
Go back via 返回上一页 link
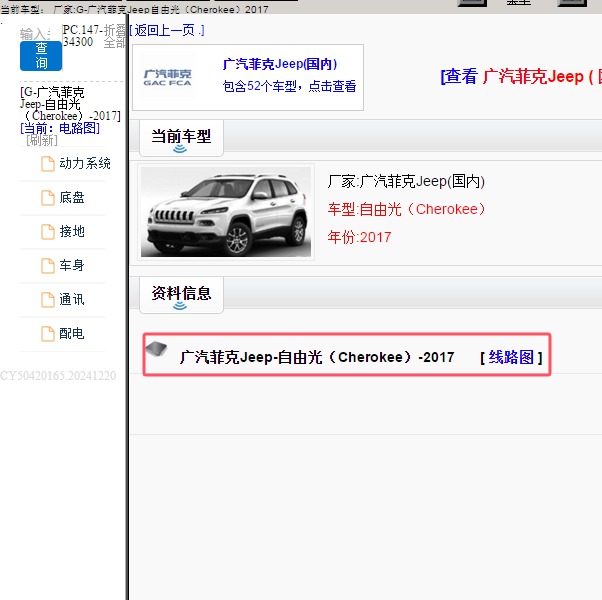pyautogui.click(x=167, y=30)
